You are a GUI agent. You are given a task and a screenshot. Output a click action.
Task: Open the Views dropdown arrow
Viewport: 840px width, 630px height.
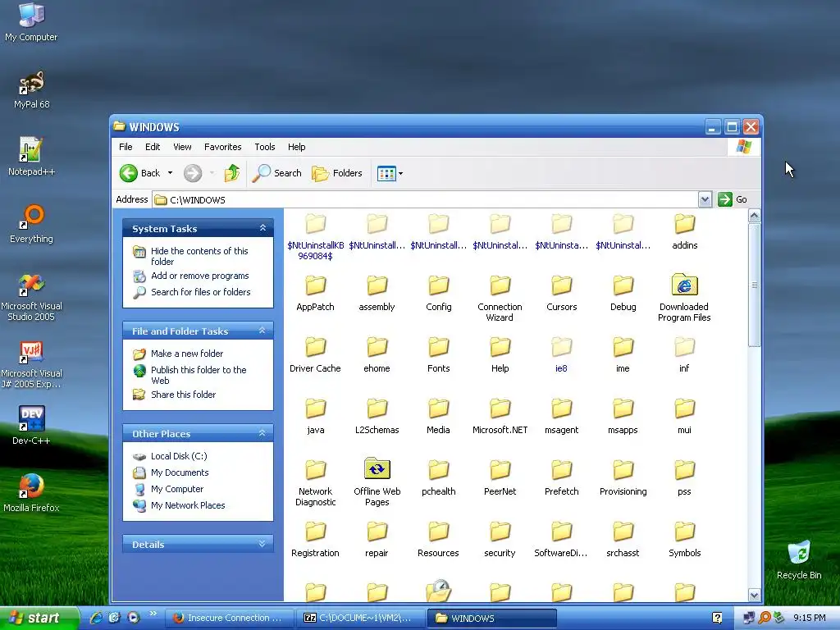pyautogui.click(x=400, y=174)
